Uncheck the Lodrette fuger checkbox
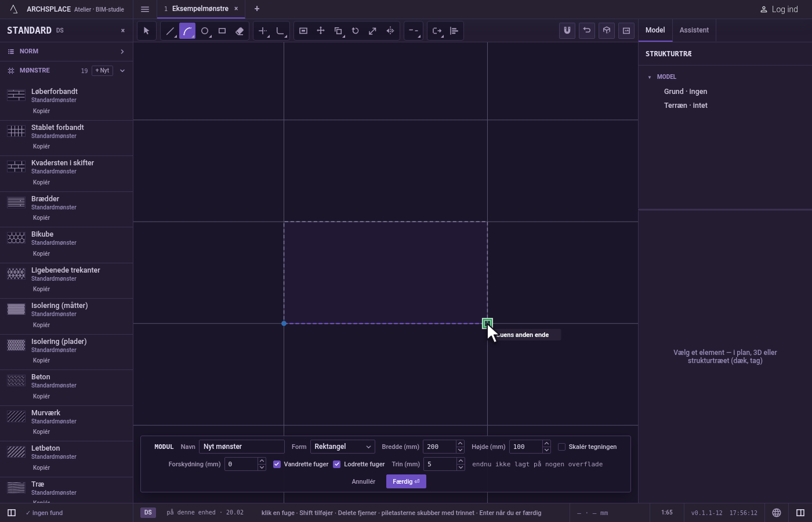Viewport: 812px width, 522px height. (336, 464)
